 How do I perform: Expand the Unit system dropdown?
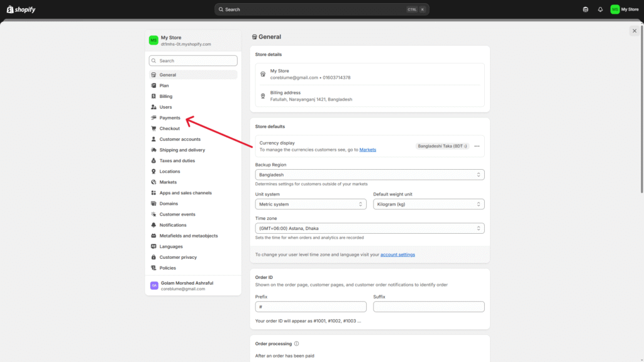pyautogui.click(x=310, y=204)
